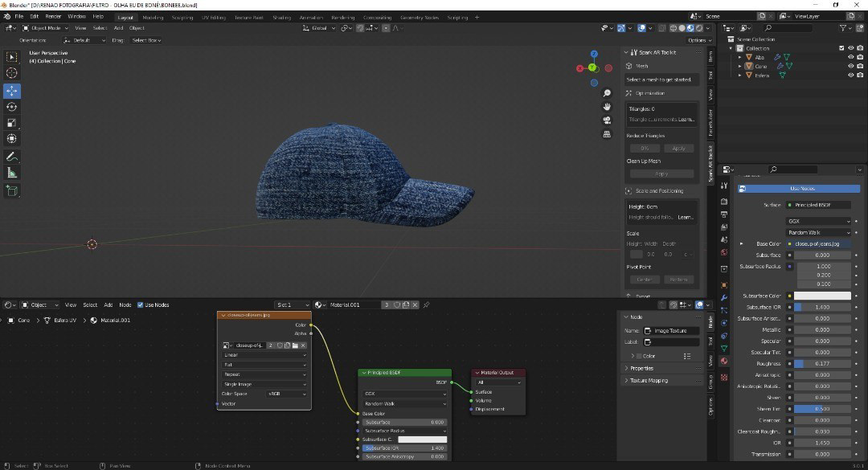Toggle camera view from viewport gizmo
868x470 pixels.
click(607, 120)
